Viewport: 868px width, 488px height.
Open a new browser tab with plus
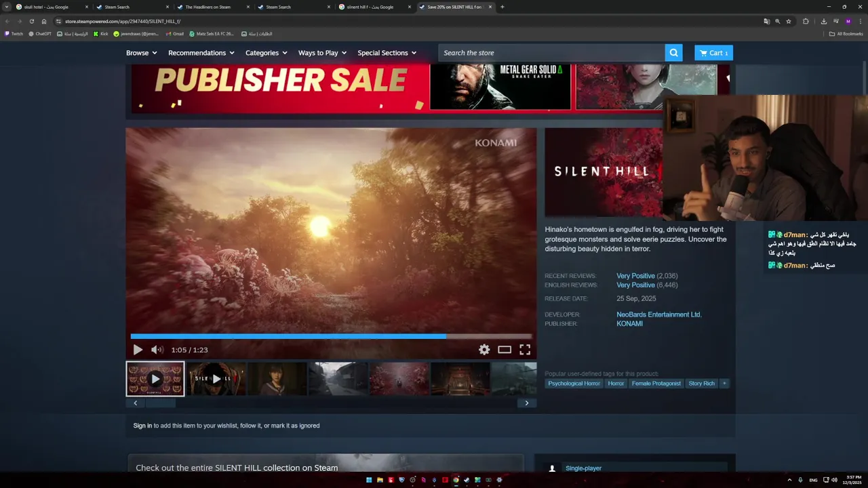502,7
